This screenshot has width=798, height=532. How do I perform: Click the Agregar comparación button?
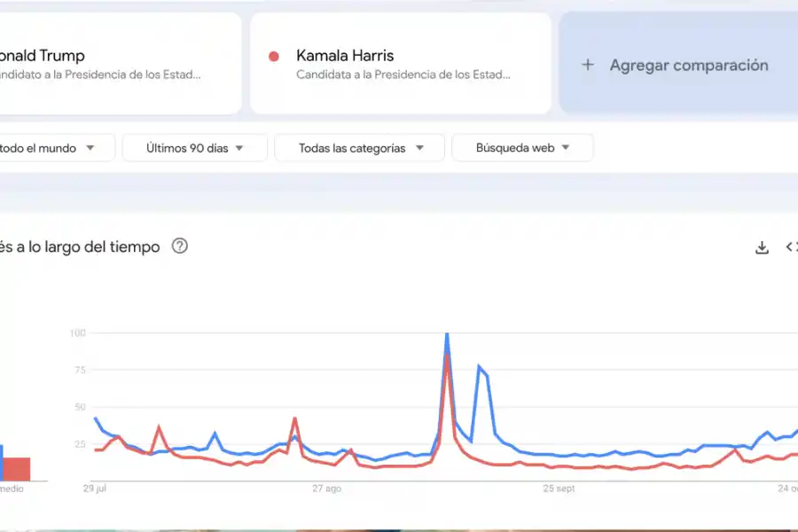click(677, 65)
